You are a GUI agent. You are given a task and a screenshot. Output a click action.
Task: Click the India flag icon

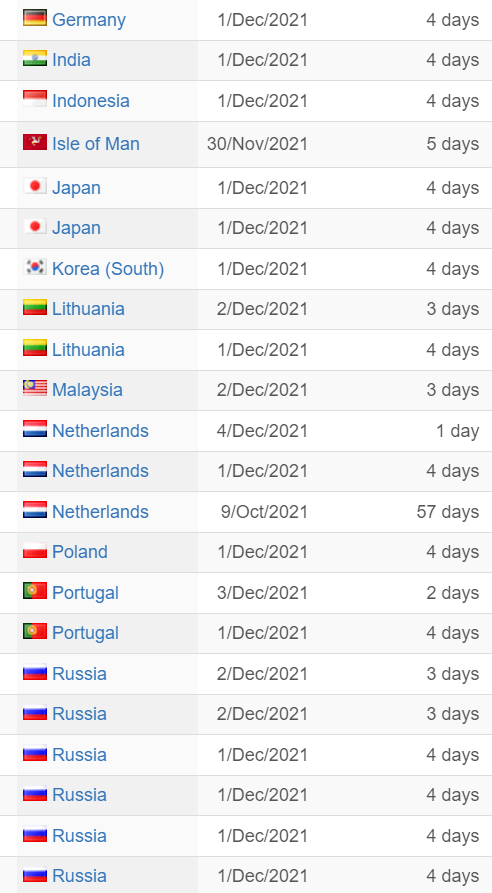pyautogui.click(x=35, y=58)
